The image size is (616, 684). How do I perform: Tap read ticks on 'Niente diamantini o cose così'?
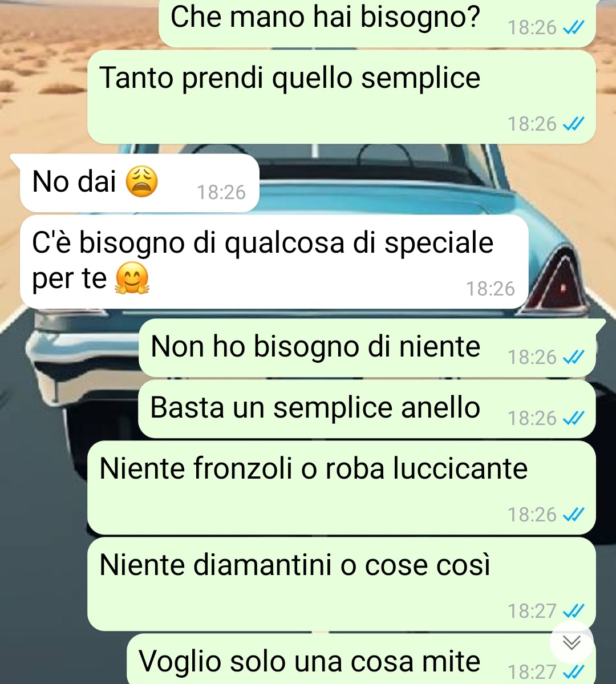click(x=573, y=611)
